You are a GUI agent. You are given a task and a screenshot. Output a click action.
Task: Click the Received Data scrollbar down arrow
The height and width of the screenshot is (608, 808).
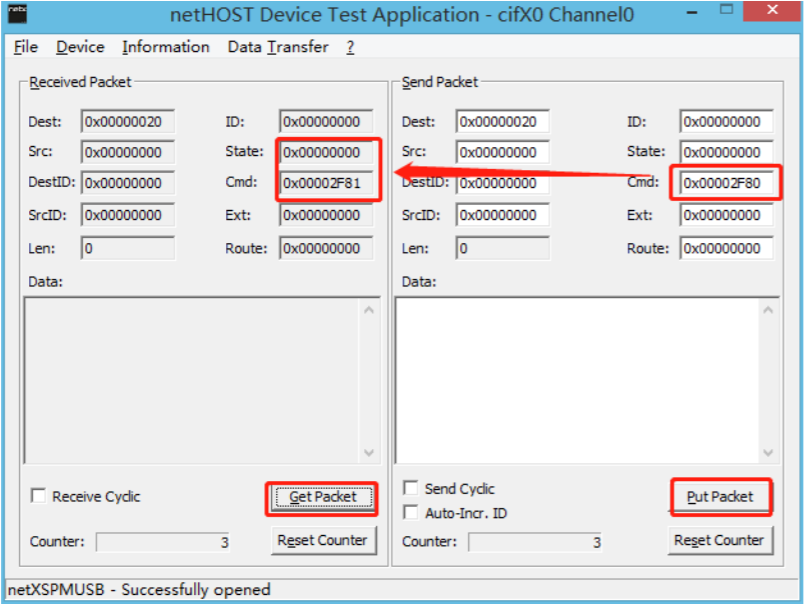point(369,452)
